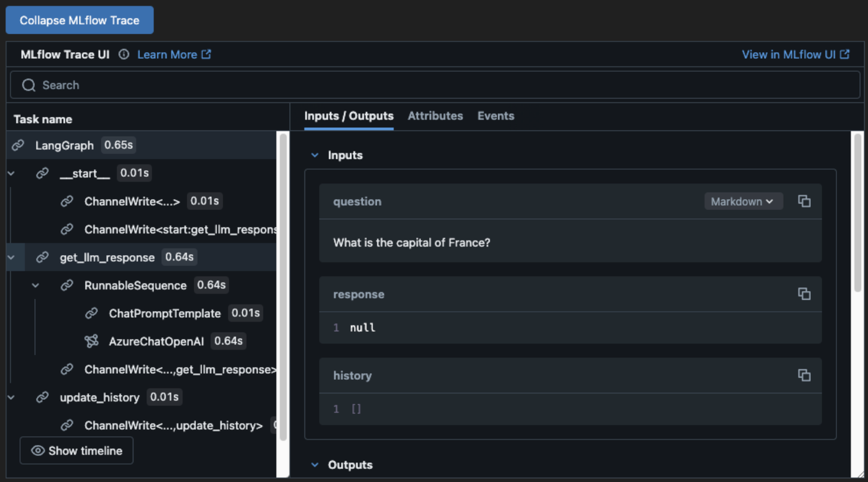Collapse the RunnableSequence tree node

35,285
